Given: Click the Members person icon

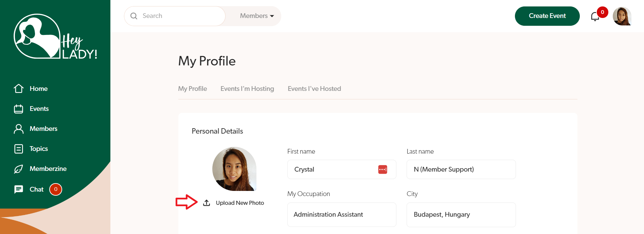Looking at the screenshot, I should [x=19, y=129].
